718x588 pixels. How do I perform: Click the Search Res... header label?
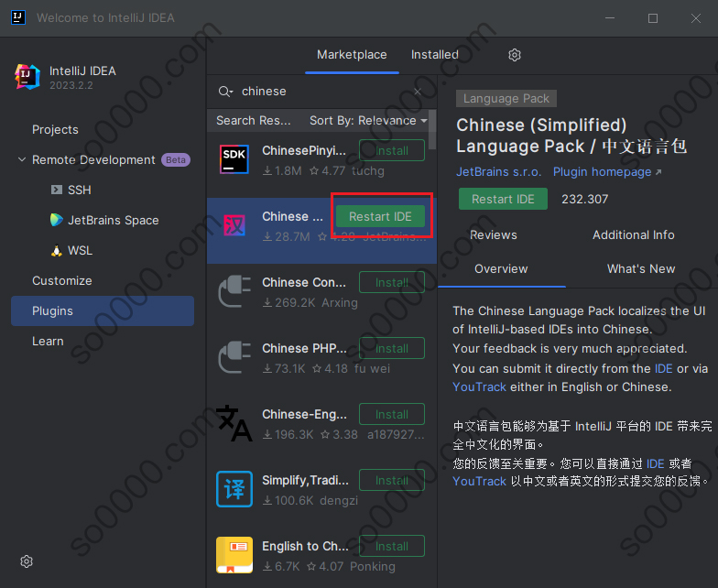tap(253, 121)
